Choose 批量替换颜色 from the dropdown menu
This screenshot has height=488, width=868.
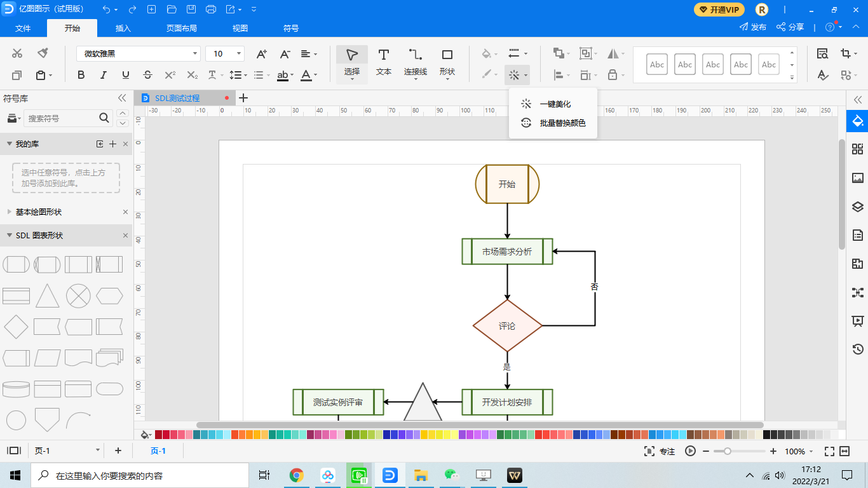pos(562,123)
